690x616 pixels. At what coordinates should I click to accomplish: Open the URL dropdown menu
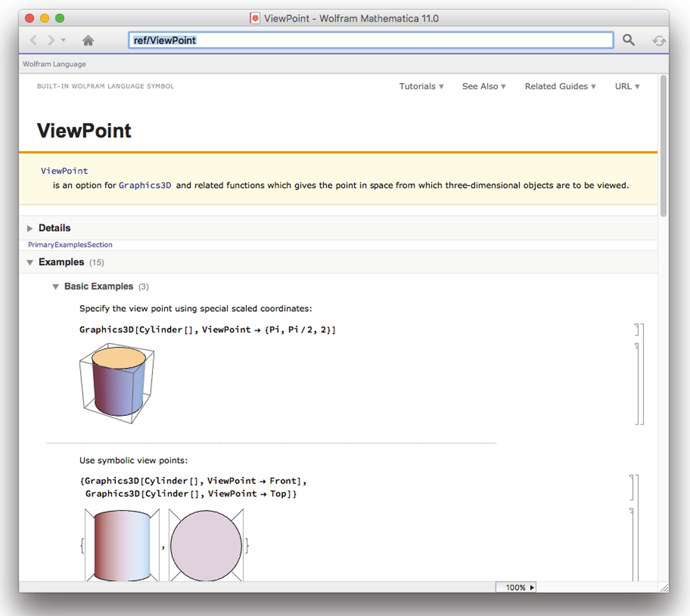click(627, 86)
